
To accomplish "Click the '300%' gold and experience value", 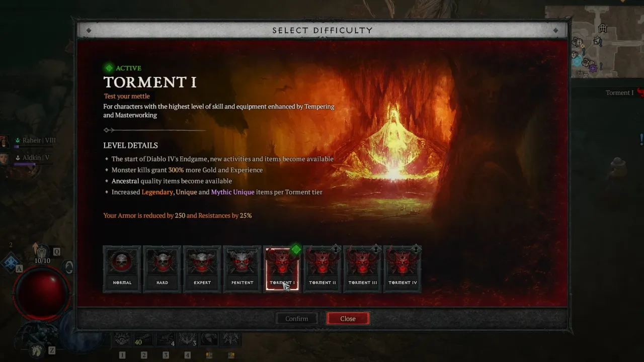I will tap(176, 170).
